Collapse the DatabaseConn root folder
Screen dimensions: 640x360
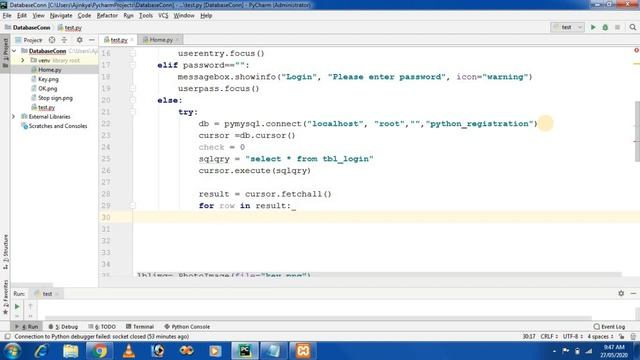click(x=14, y=51)
